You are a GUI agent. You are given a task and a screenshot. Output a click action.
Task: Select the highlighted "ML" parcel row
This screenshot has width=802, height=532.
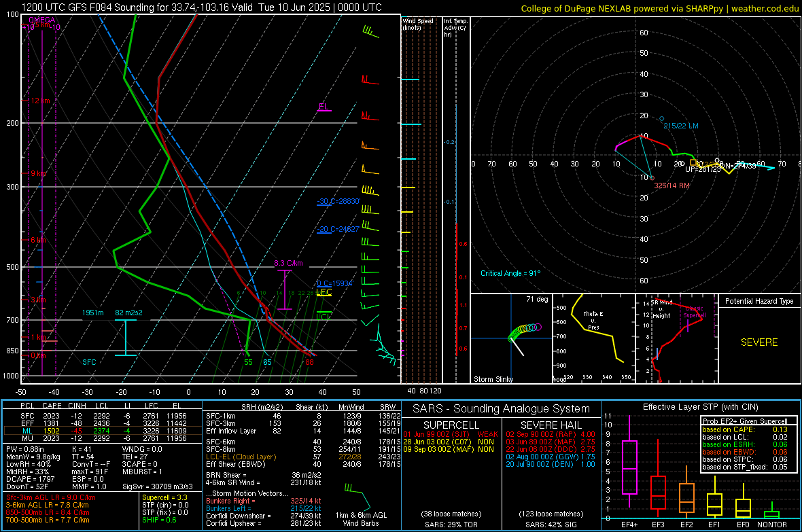click(103, 431)
